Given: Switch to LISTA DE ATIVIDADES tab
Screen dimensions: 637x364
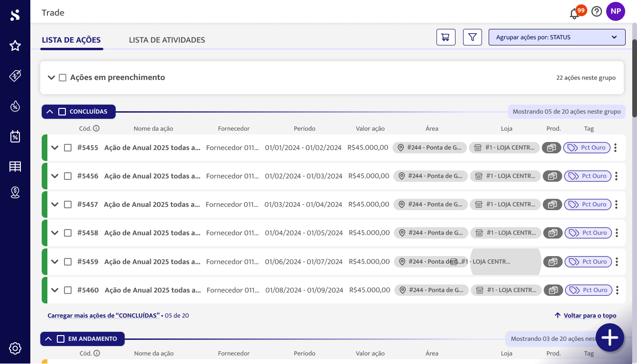Looking at the screenshot, I should pyautogui.click(x=167, y=40).
